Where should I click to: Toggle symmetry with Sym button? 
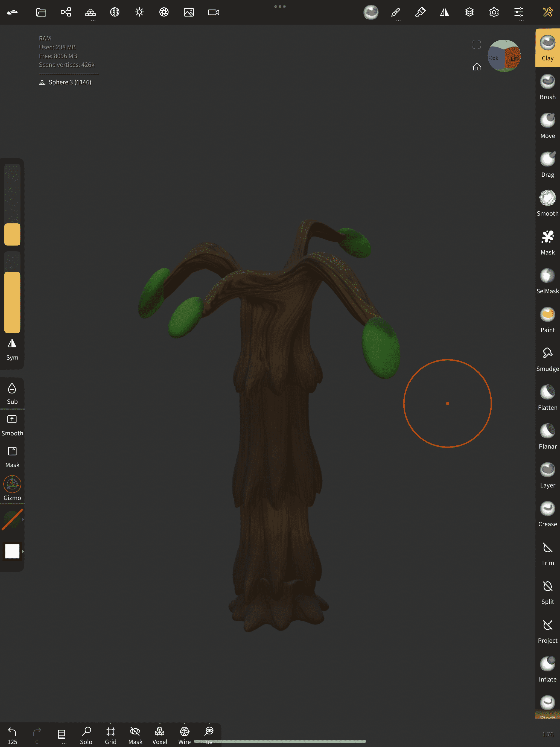[x=12, y=349]
